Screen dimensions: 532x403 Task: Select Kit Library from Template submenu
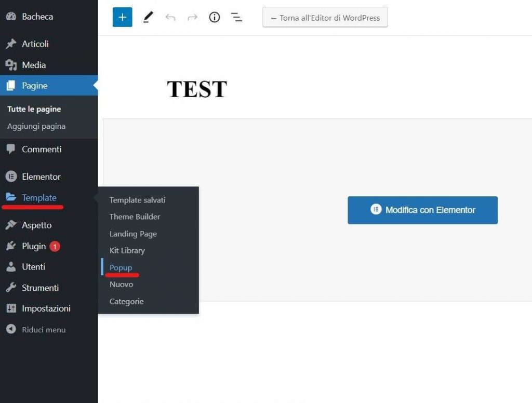pos(127,250)
